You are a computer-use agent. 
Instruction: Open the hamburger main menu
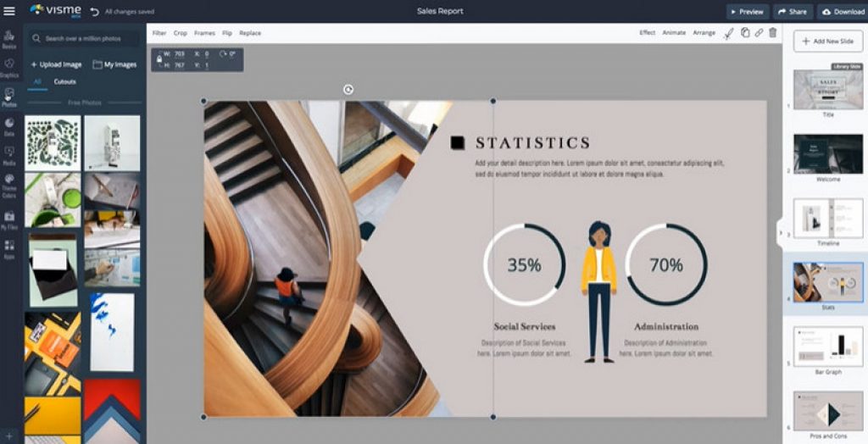click(9, 11)
